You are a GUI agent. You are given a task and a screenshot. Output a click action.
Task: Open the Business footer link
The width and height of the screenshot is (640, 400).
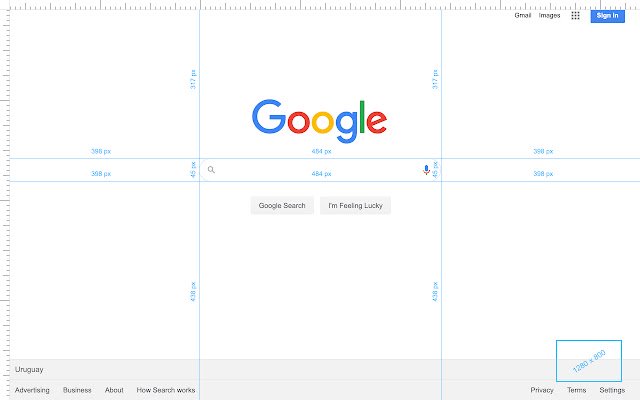pyautogui.click(x=77, y=390)
